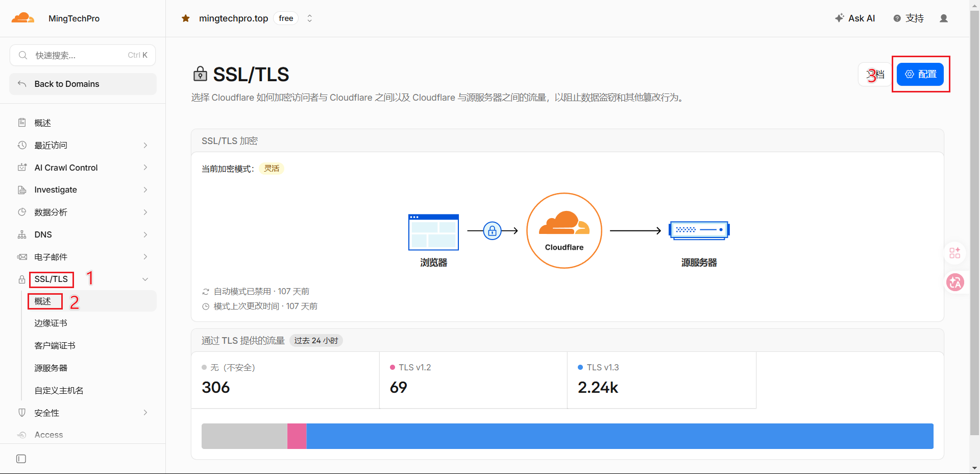Click the page vertical scrollbar

[974, 223]
